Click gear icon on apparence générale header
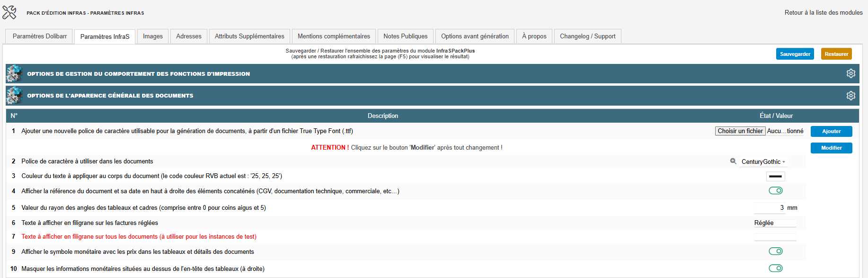The height and width of the screenshot is (278, 868). pos(851,96)
